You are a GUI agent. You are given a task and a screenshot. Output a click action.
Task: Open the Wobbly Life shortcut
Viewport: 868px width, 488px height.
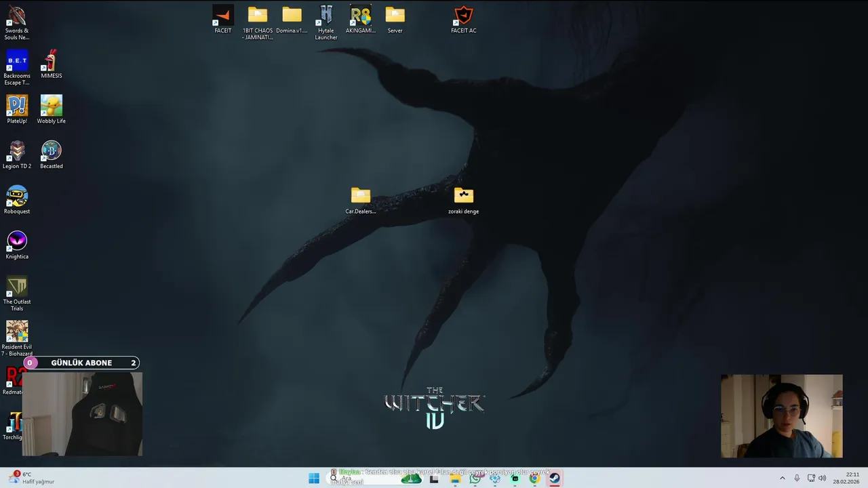(x=51, y=110)
